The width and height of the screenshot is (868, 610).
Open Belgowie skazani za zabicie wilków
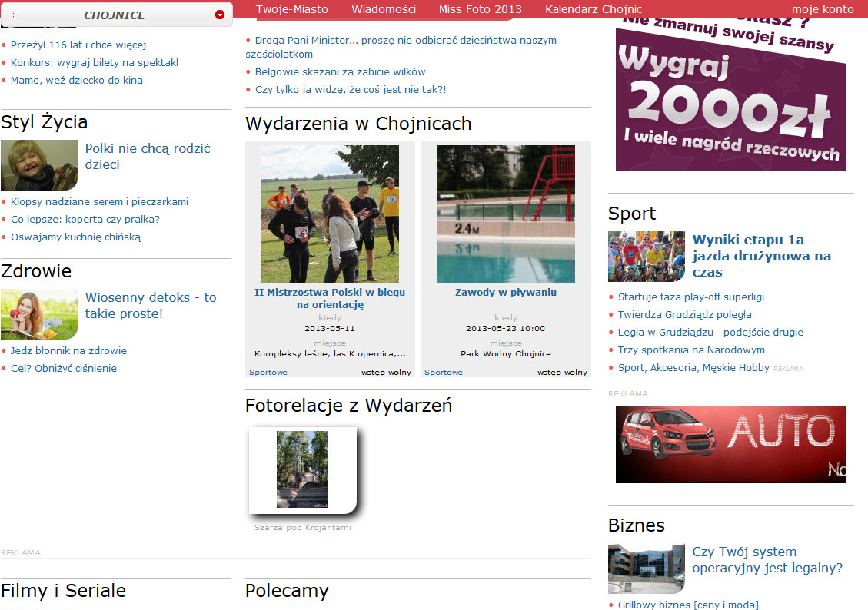coord(340,72)
